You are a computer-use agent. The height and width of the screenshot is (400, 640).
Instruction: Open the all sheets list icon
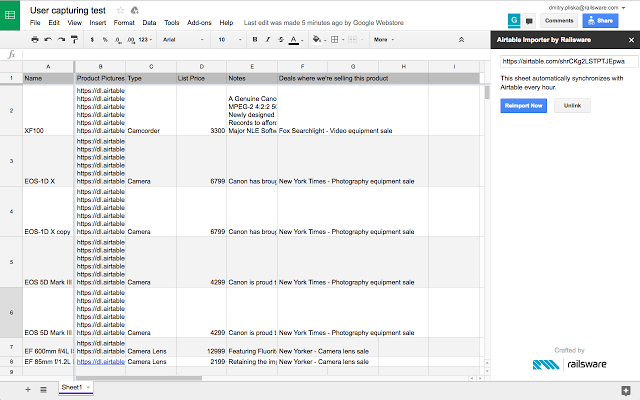[x=43, y=389]
